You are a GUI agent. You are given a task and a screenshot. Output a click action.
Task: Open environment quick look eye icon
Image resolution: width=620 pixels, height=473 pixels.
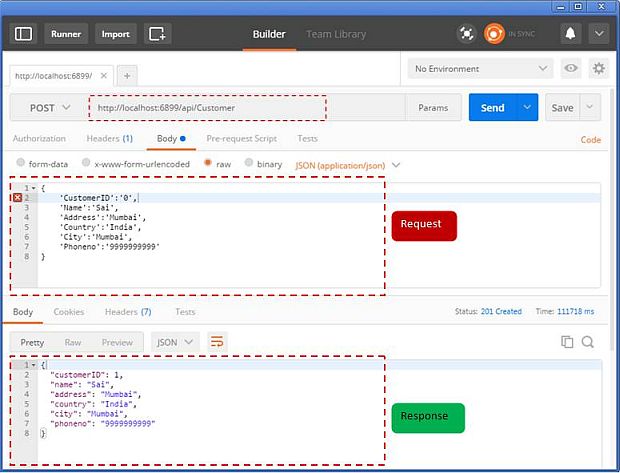(x=571, y=68)
